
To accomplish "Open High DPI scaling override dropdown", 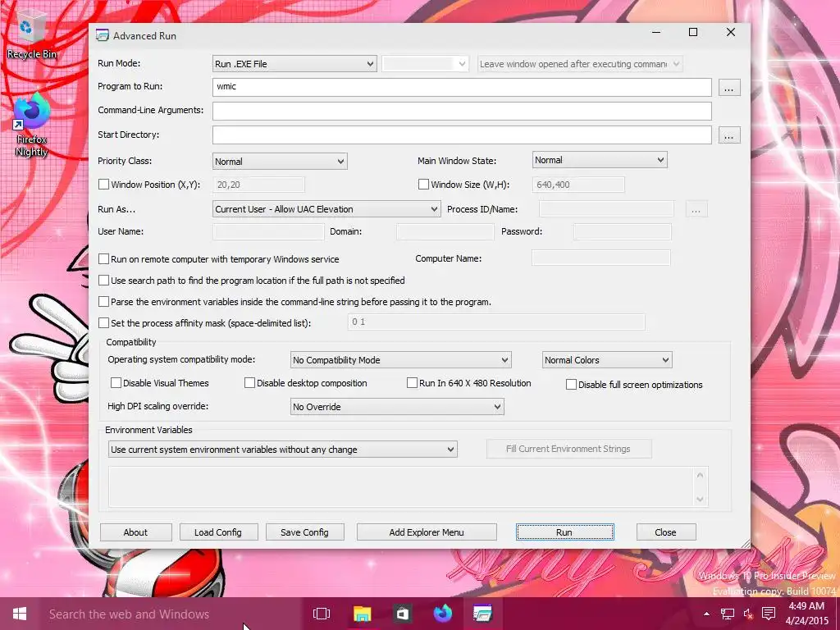I will pos(397,407).
